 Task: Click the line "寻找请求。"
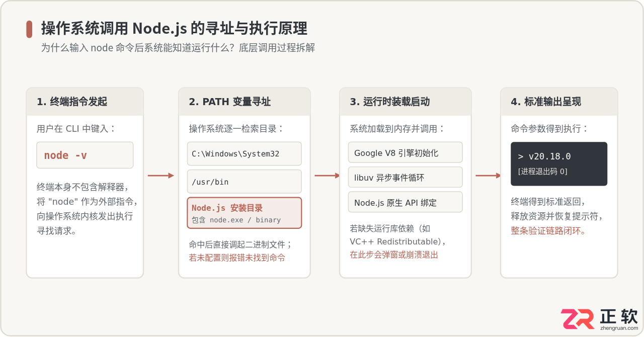[x=57, y=231]
